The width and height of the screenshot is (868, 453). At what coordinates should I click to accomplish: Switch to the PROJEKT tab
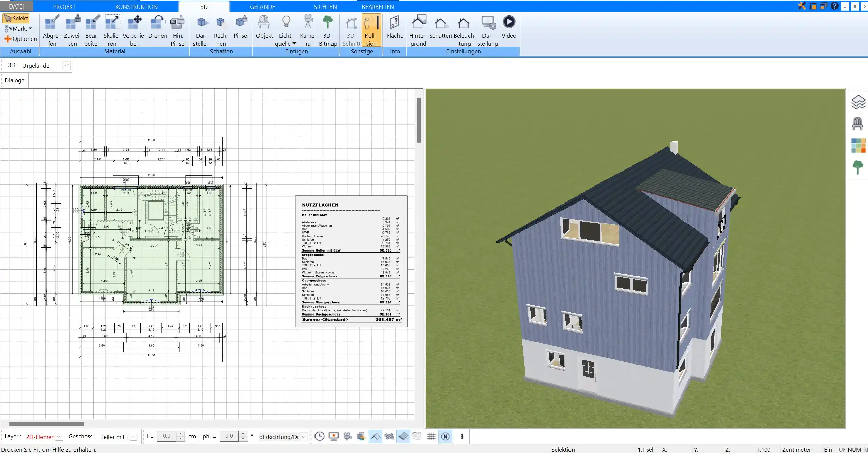(64, 6)
